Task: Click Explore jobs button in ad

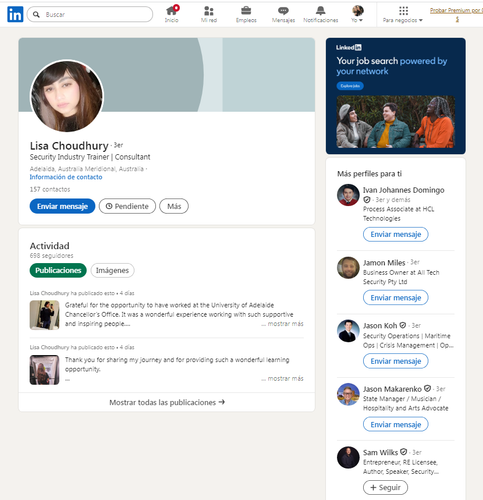Action: (350, 86)
